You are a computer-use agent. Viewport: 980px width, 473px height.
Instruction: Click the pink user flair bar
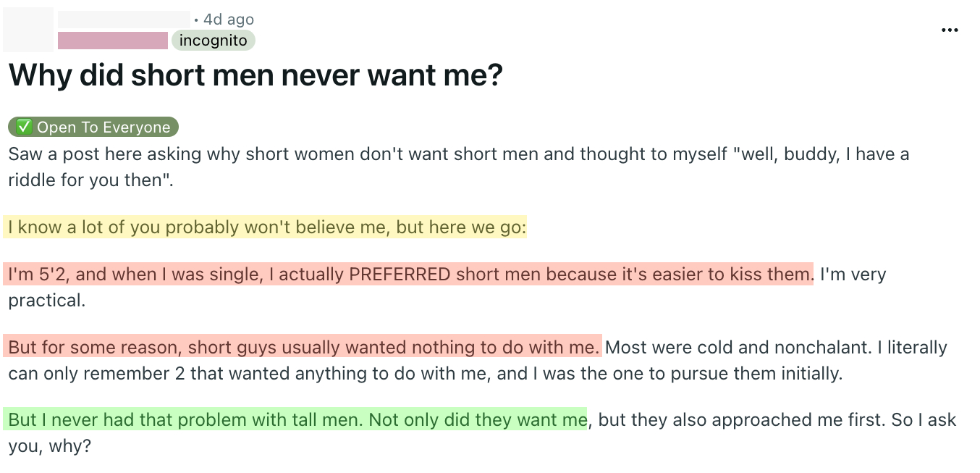[x=112, y=41]
